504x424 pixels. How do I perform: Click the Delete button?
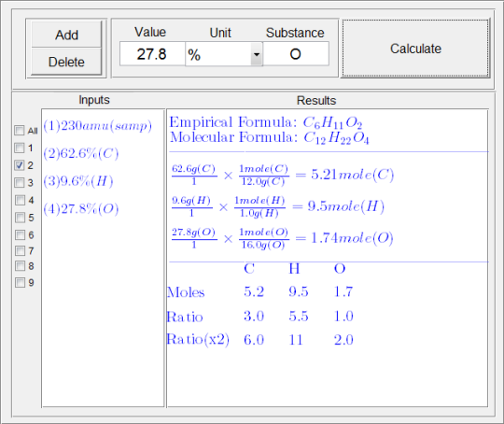click(66, 62)
